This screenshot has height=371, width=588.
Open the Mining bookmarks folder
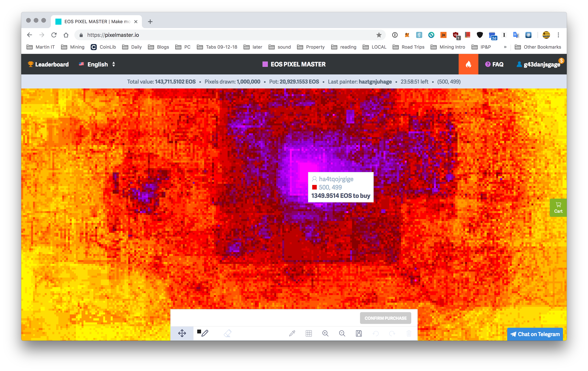click(72, 47)
